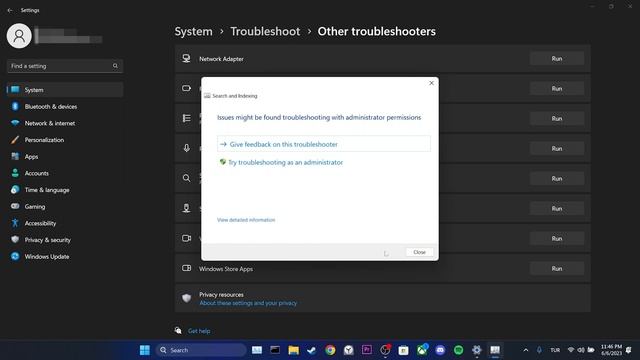This screenshot has height=360, width=640.
Task: Click the Privacy & security shield icon
Action: pos(15,240)
